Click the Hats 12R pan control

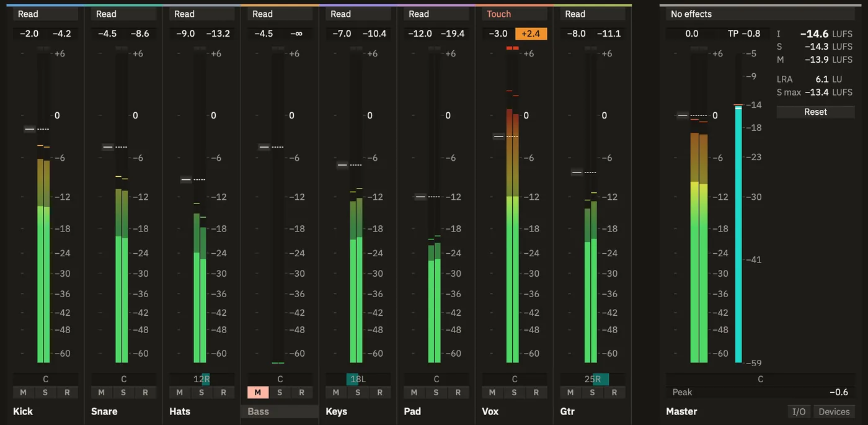click(201, 379)
